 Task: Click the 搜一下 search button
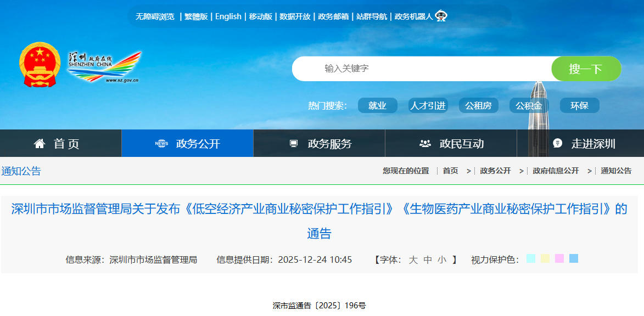coord(586,69)
